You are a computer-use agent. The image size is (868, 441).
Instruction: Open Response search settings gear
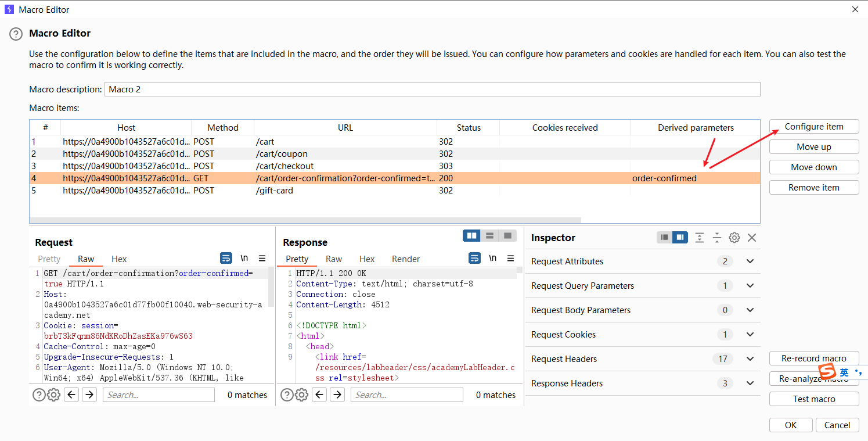301,395
